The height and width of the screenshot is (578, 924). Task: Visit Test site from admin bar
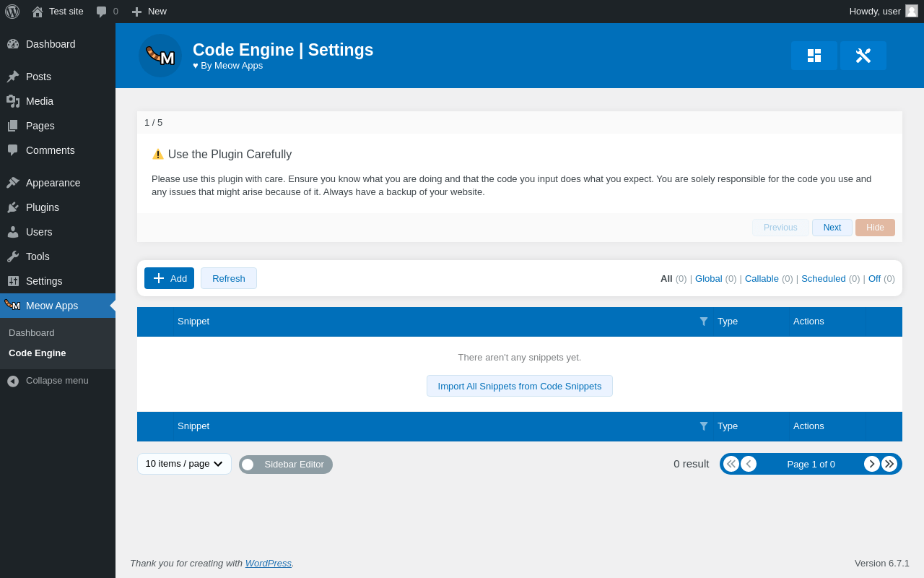point(58,12)
